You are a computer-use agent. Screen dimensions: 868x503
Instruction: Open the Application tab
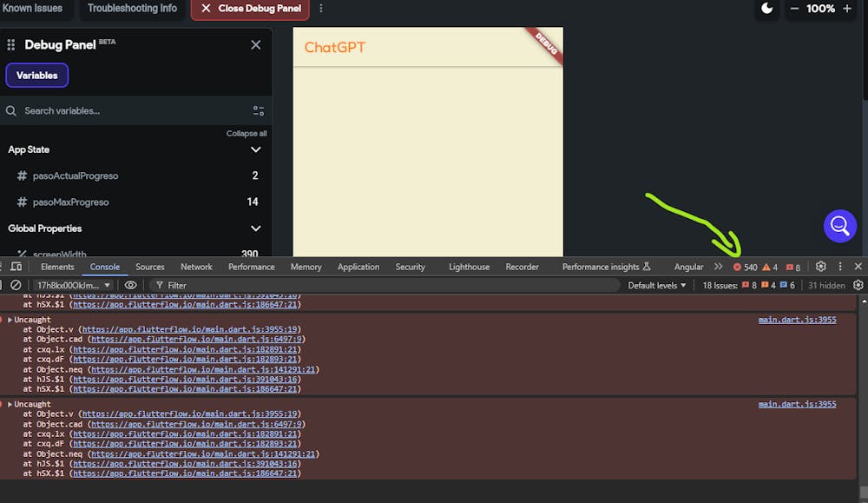[358, 267]
